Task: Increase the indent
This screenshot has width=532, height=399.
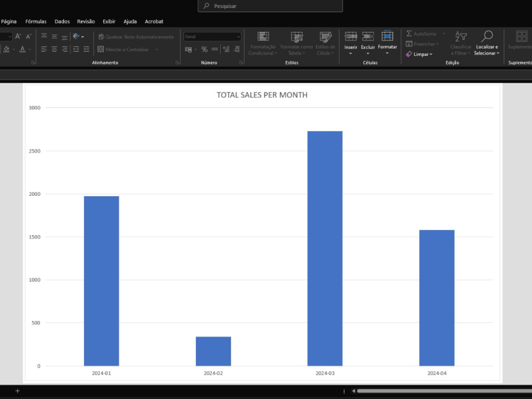Action: click(x=87, y=49)
